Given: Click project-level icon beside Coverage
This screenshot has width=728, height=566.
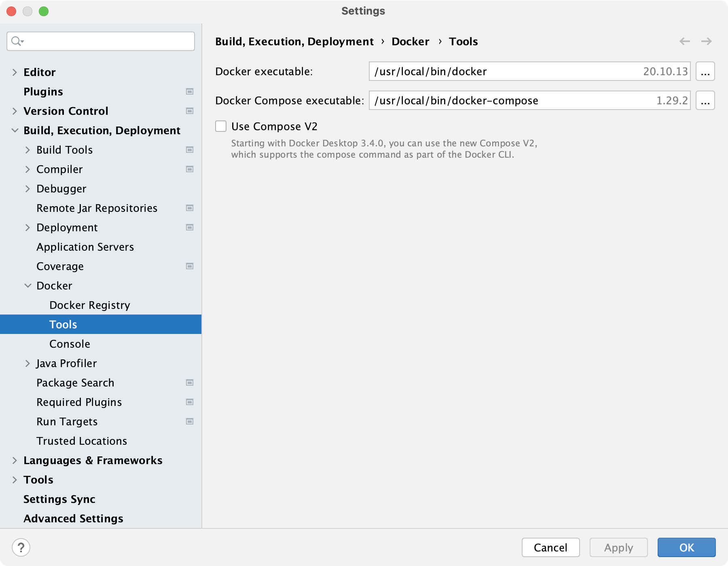Looking at the screenshot, I should pos(189,266).
